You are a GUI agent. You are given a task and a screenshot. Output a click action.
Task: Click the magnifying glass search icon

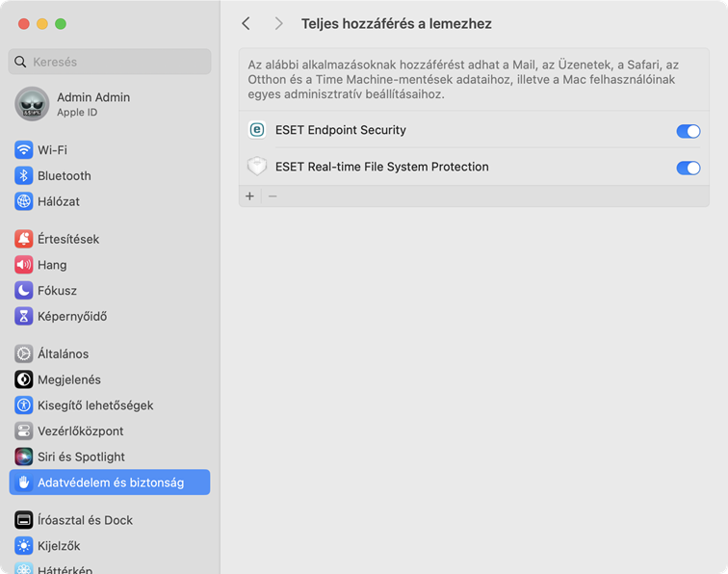point(20,62)
